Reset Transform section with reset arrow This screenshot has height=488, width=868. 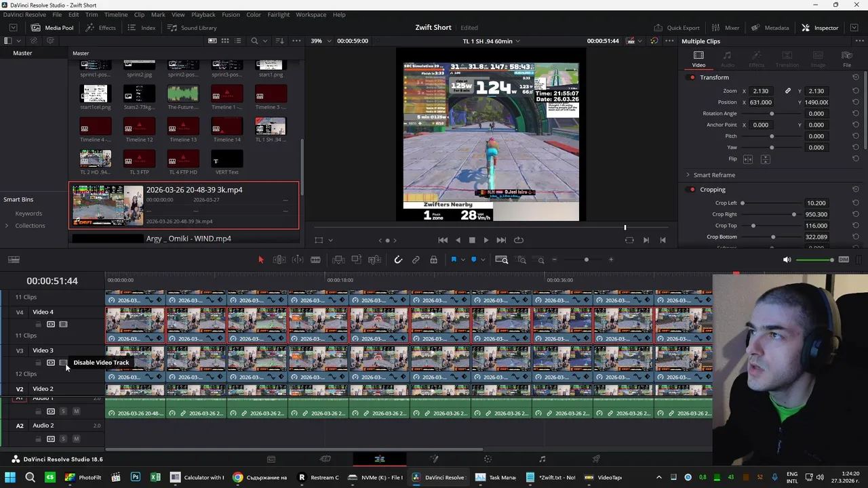click(856, 77)
